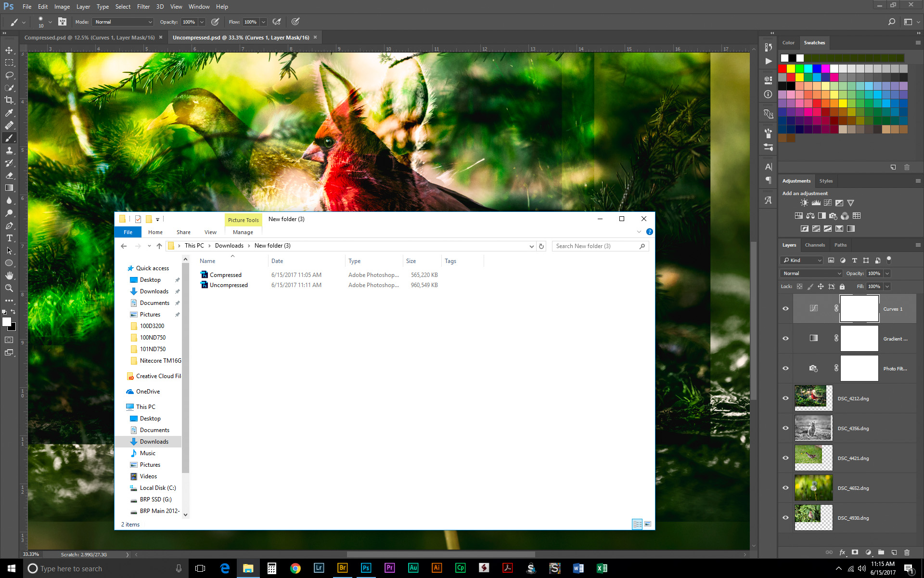Select the Eyedropper tool

pyautogui.click(x=9, y=113)
